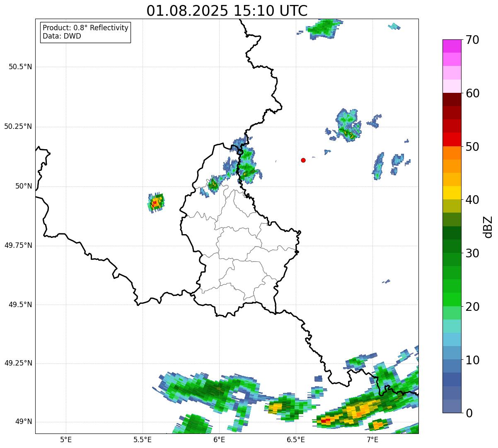Screen dimensions: 498x448
Task: Click the bright red colorbar segment above 50
Action: click(452, 139)
